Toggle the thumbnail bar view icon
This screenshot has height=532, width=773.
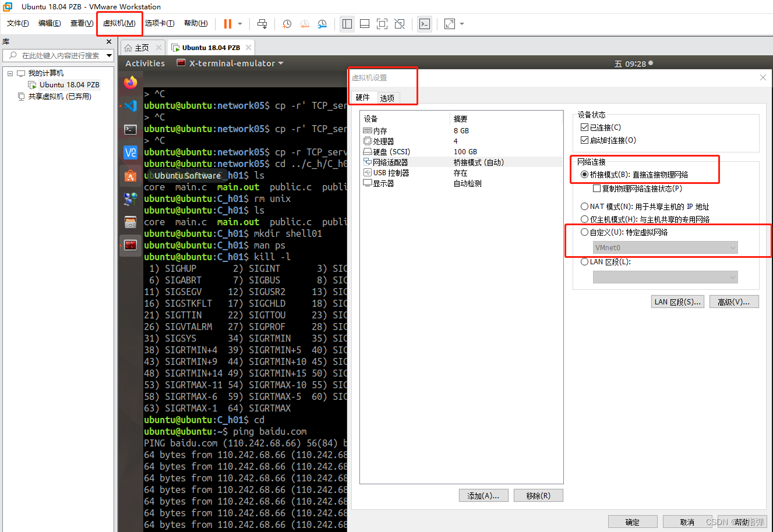pyautogui.click(x=365, y=24)
